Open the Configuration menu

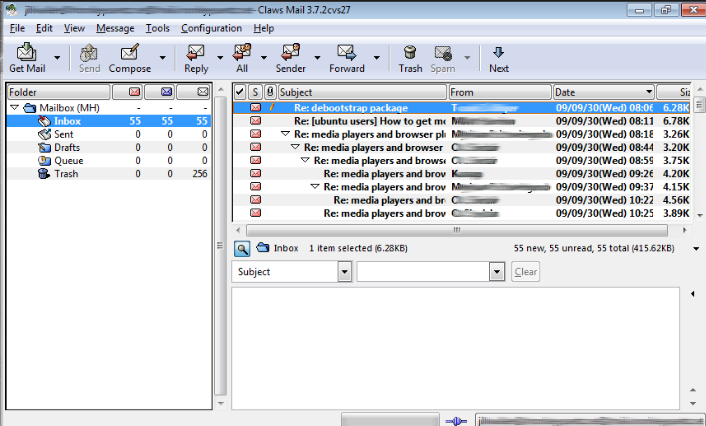211,28
